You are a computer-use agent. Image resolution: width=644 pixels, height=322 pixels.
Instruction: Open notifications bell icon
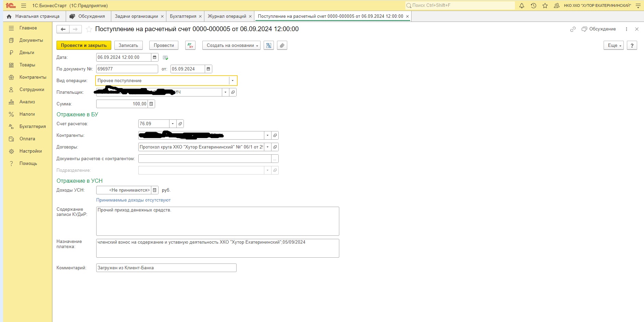click(x=522, y=5)
